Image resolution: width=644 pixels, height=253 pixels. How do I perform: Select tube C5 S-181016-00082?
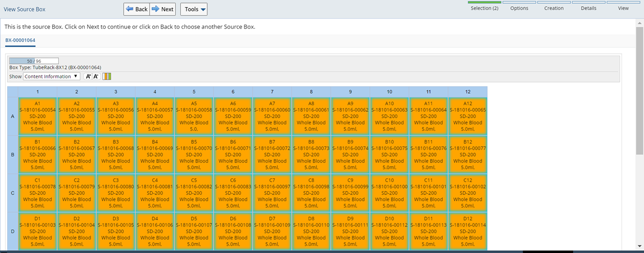(x=194, y=193)
